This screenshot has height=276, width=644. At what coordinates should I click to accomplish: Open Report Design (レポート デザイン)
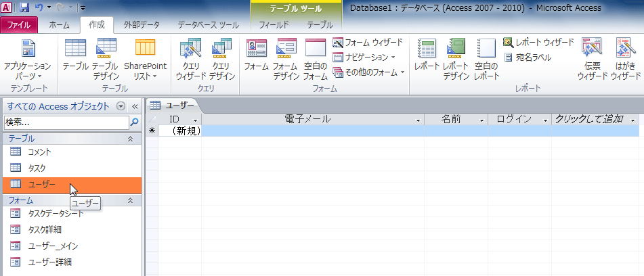coord(456,60)
